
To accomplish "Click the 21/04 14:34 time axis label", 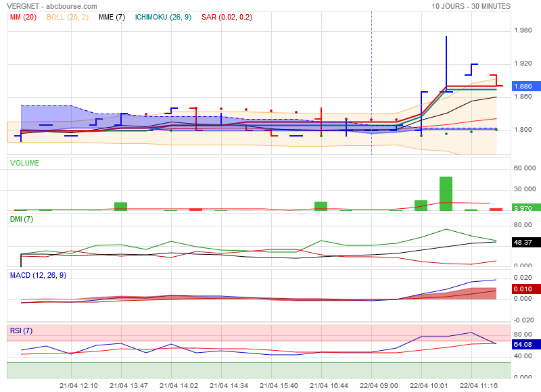I will (x=229, y=385).
